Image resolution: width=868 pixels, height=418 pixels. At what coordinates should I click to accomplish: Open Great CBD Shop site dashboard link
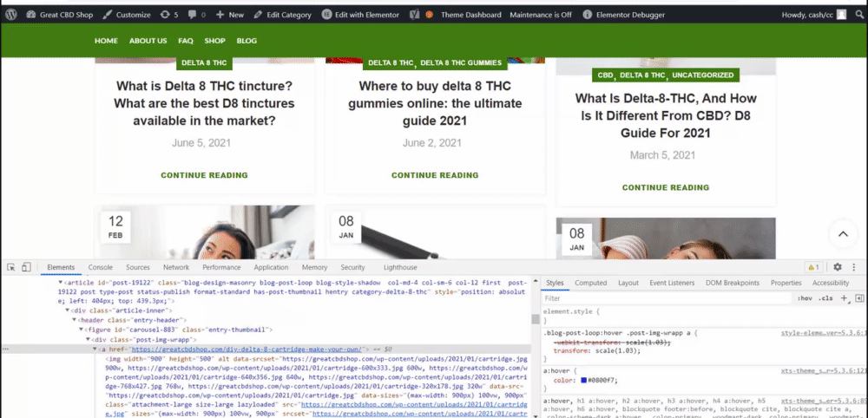pos(59,15)
